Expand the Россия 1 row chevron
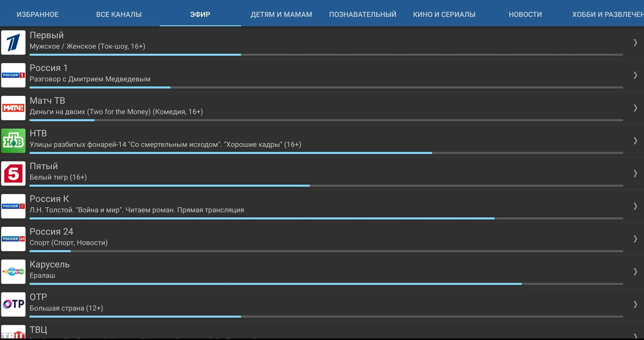The width and height of the screenshot is (644, 340). (635, 75)
